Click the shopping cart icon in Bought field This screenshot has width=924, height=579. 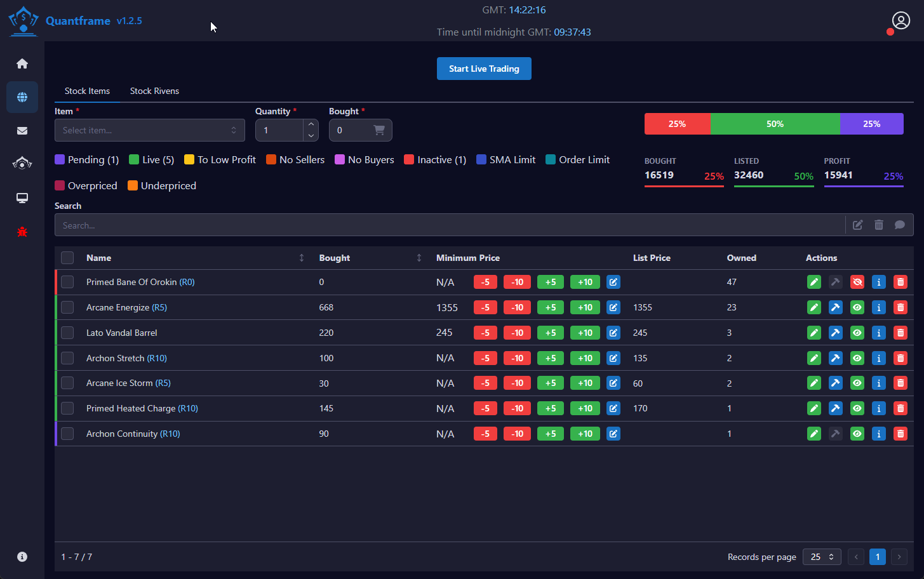coord(379,130)
